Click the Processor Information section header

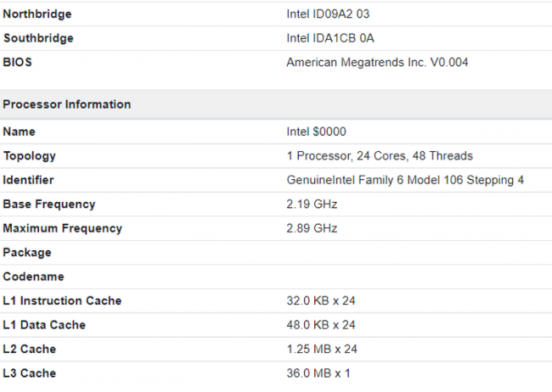coord(67,104)
